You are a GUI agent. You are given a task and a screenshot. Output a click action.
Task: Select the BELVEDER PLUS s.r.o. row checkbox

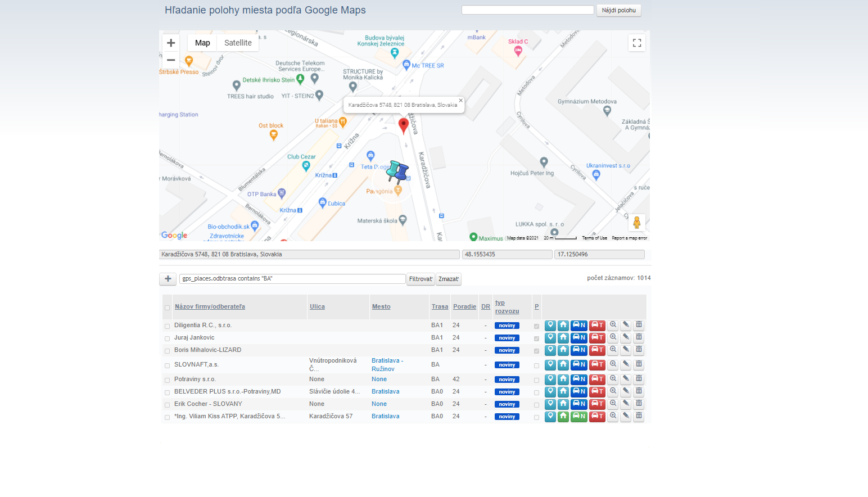click(x=167, y=392)
